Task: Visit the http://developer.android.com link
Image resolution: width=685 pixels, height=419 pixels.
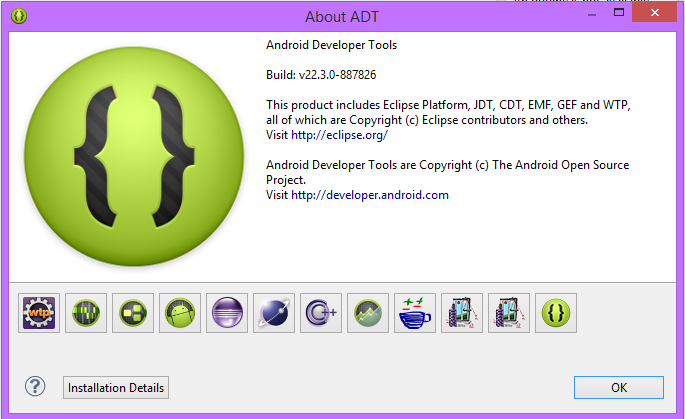Action: tap(370, 195)
